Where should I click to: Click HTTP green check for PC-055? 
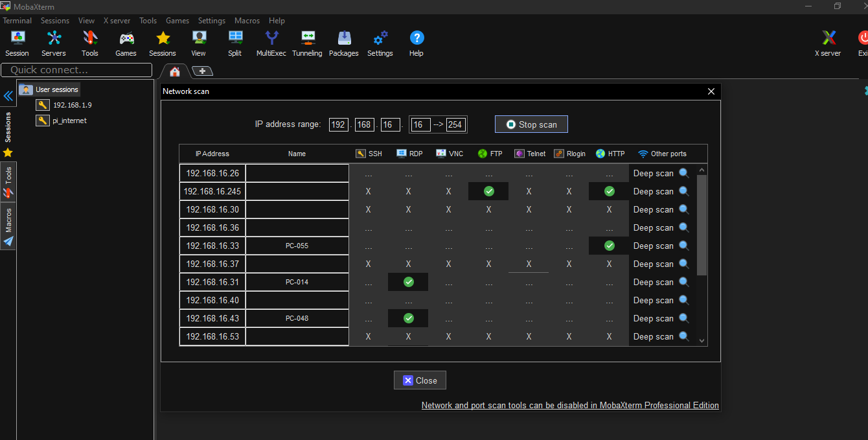point(609,246)
